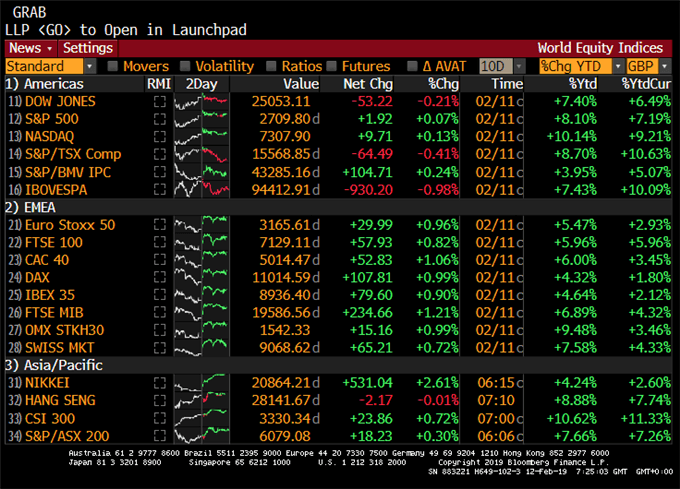Open the GBP currency dropdown arrow
This screenshot has height=489, width=680.
click(x=665, y=66)
